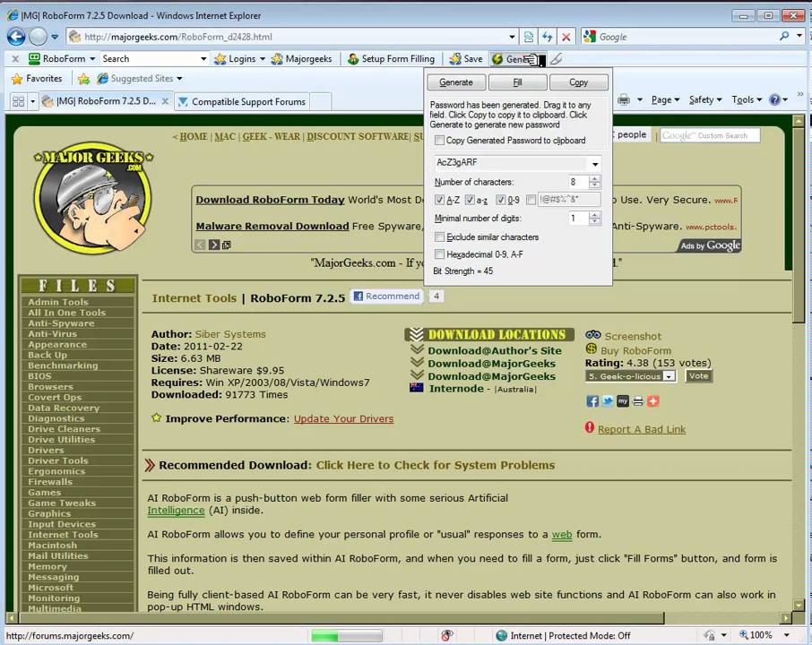Viewport: 812px width, 645px height.
Task: Toggle the A-Z uppercase checkbox
Action: [439, 200]
